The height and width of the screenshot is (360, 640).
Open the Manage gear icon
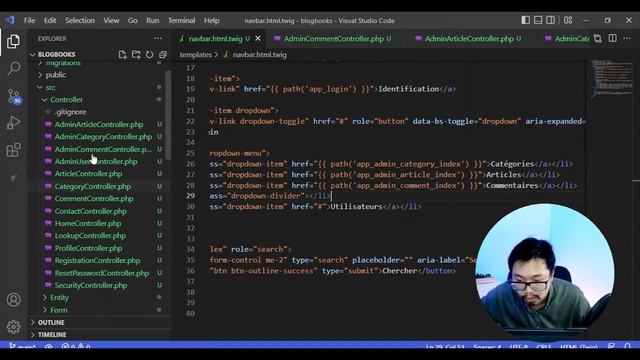(x=13, y=327)
